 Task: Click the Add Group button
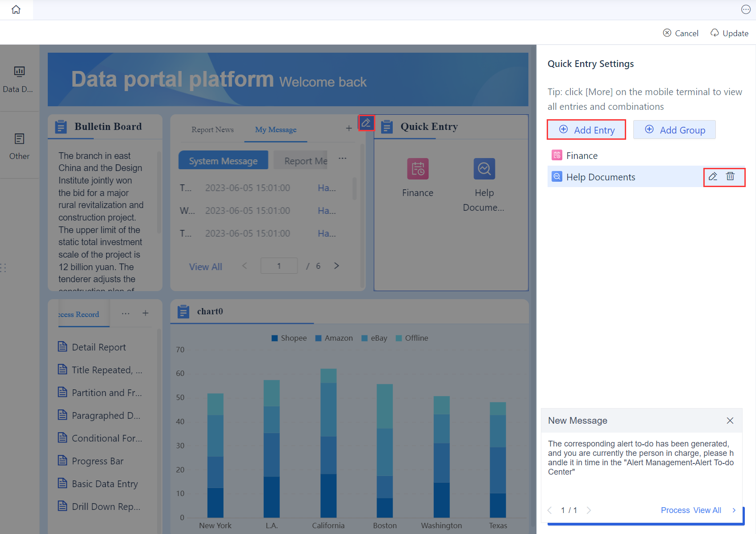click(674, 130)
